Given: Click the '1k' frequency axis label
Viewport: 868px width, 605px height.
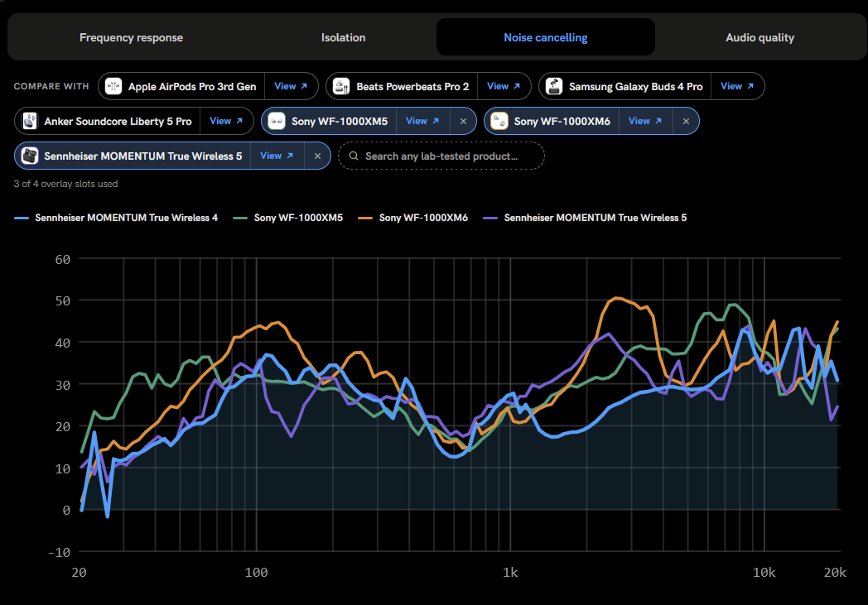Looking at the screenshot, I should pos(510,573).
